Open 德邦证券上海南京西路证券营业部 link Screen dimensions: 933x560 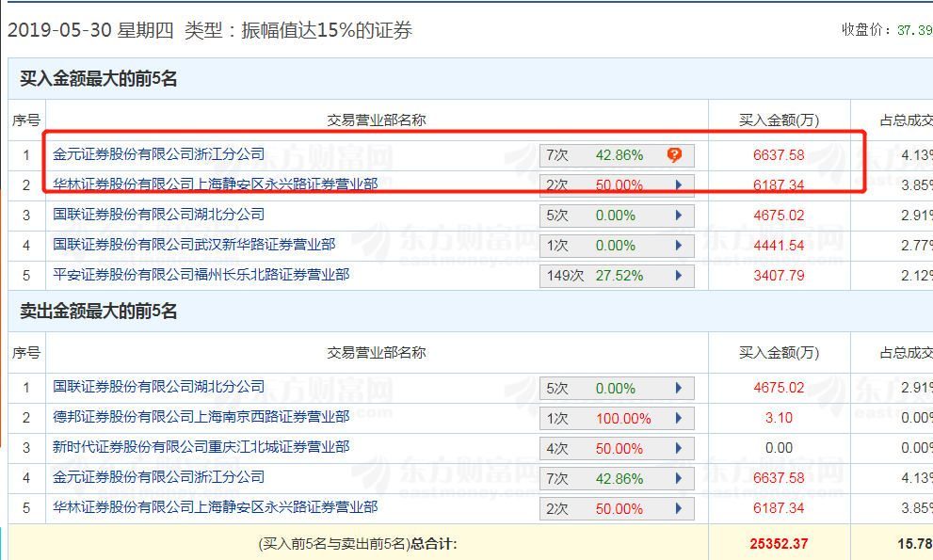click(x=201, y=417)
